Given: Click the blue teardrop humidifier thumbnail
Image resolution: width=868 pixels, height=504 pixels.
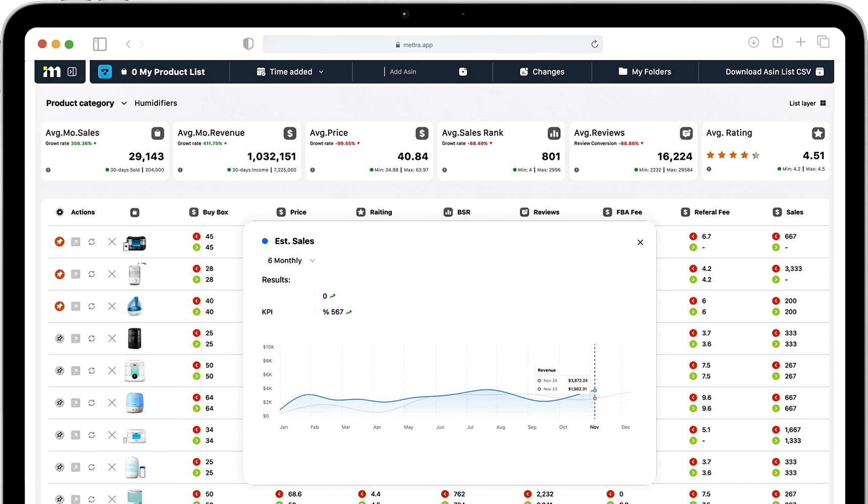Looking at the screenshot, I should pos(135,306).
